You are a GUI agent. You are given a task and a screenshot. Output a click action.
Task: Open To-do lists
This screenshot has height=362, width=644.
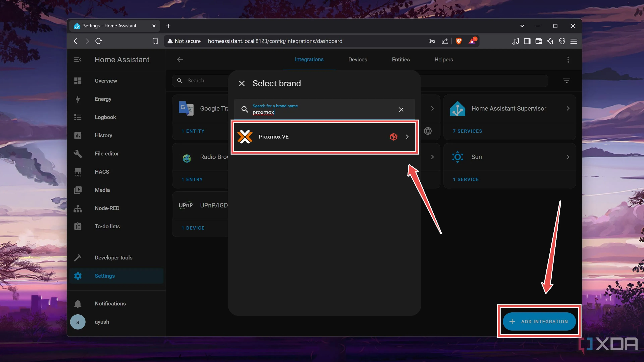[116, 226]
